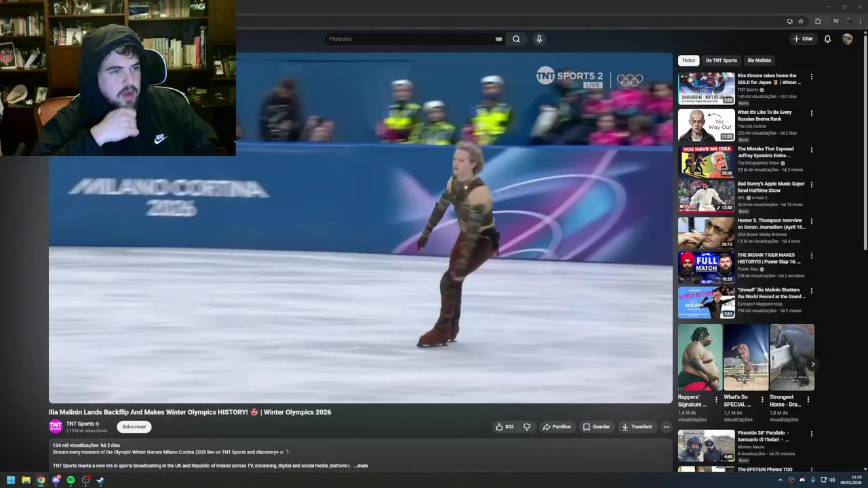Like the video with thumbs up
The image size is (868, 488).
coord(505,427)
